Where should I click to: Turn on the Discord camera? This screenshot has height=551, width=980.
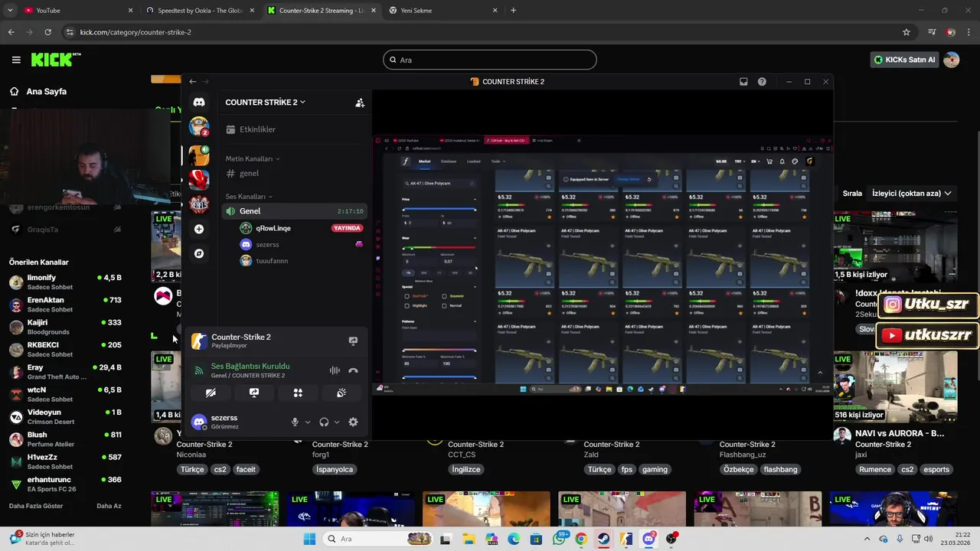[x=211, y=393]
